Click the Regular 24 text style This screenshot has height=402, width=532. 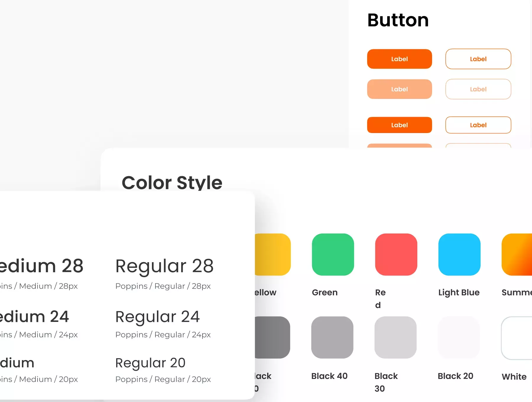(x=158, y=317)
